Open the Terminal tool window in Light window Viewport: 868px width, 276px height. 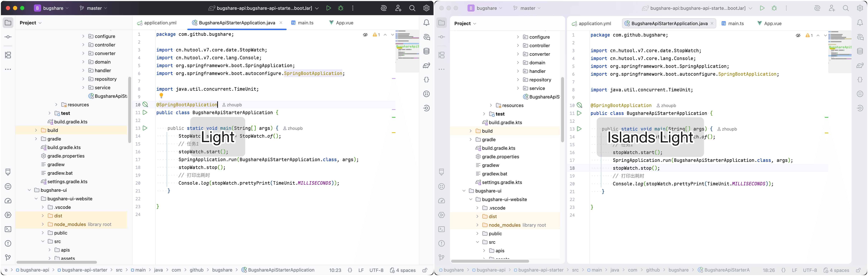point(8,229)
